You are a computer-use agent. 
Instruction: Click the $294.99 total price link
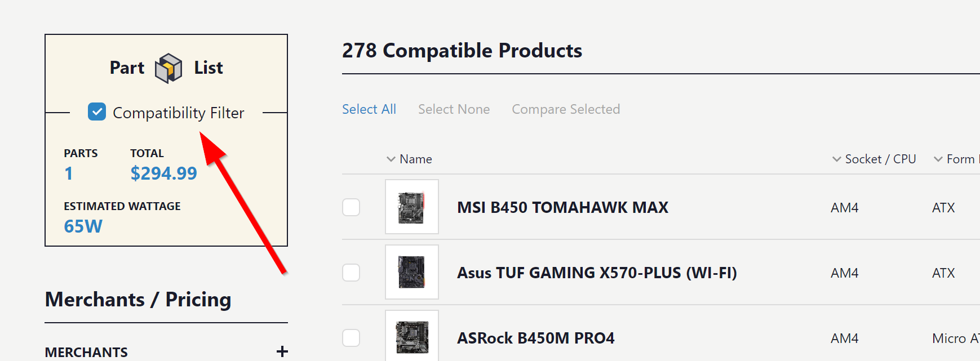163,173
